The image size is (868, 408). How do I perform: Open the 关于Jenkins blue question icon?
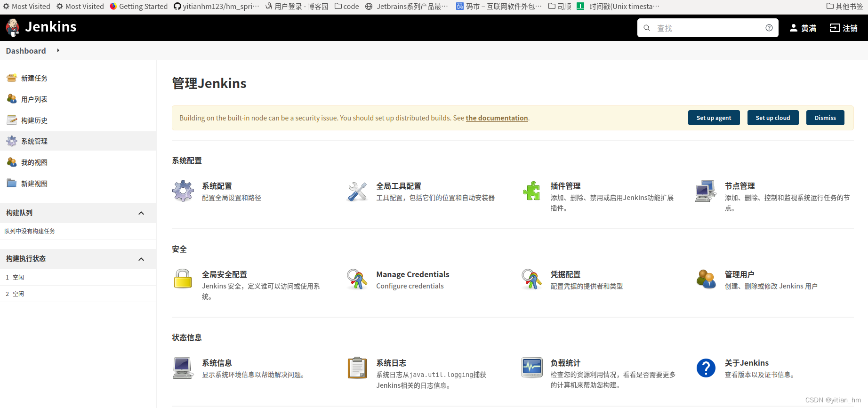coord(706,368)
